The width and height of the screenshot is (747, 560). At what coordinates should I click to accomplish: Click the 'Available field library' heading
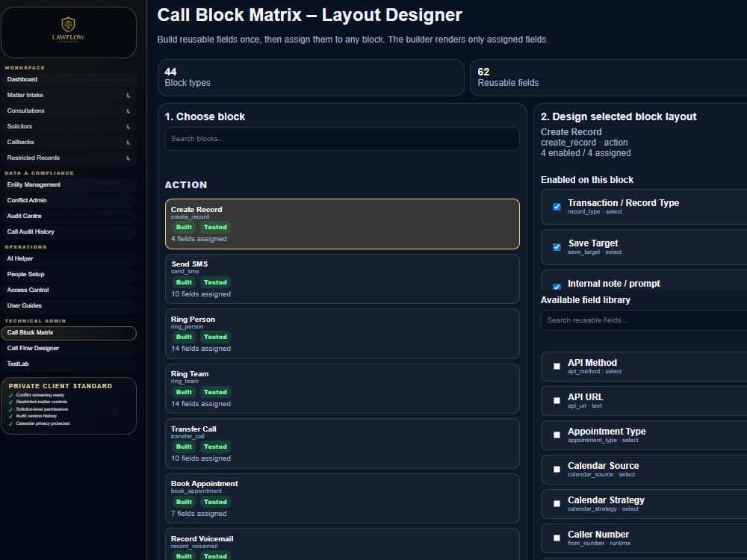[x=586, y=300]
